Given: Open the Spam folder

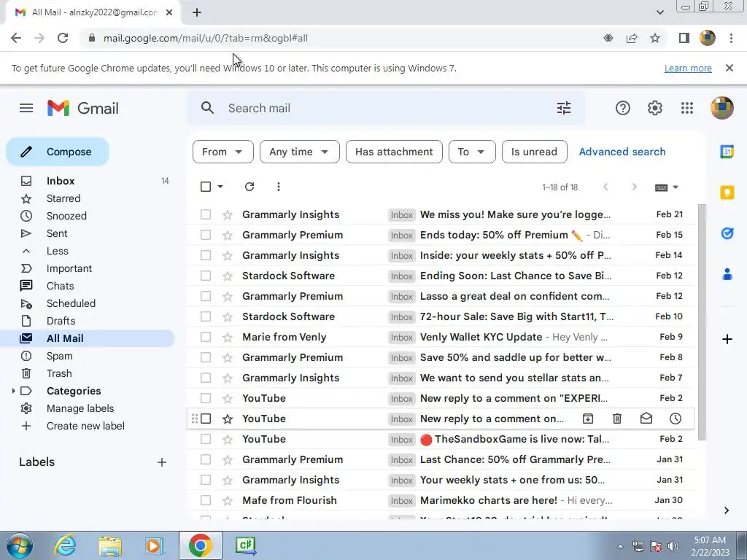Looking at the screenshot, I should coord(60,356).
